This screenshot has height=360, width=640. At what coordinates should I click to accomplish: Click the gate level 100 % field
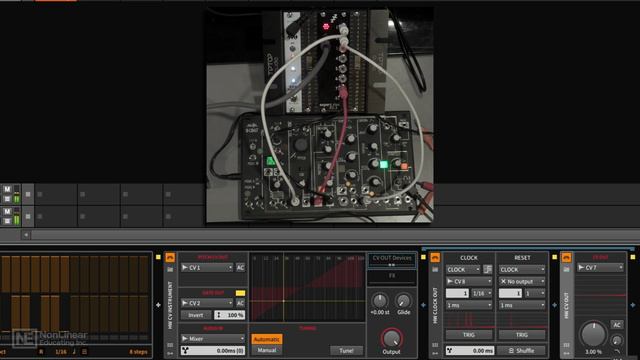[x=229, y=315]
